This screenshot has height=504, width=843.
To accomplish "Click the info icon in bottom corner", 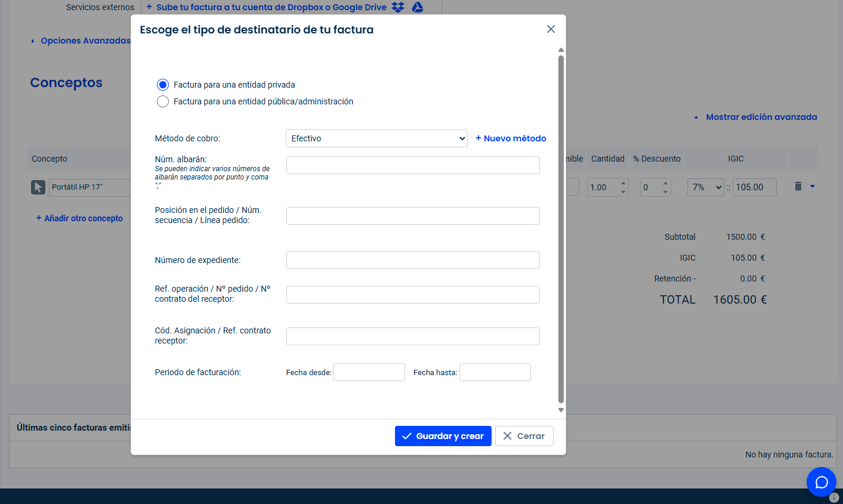I will (834, 497).
